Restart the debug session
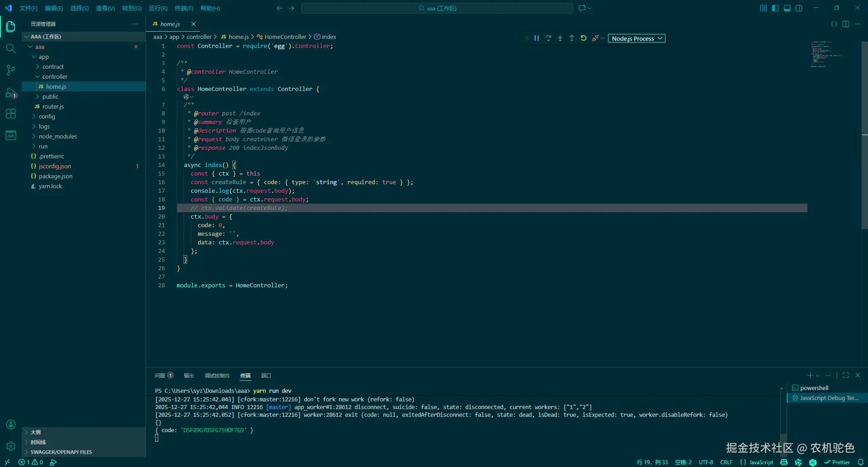 click(x=584, y=38)
